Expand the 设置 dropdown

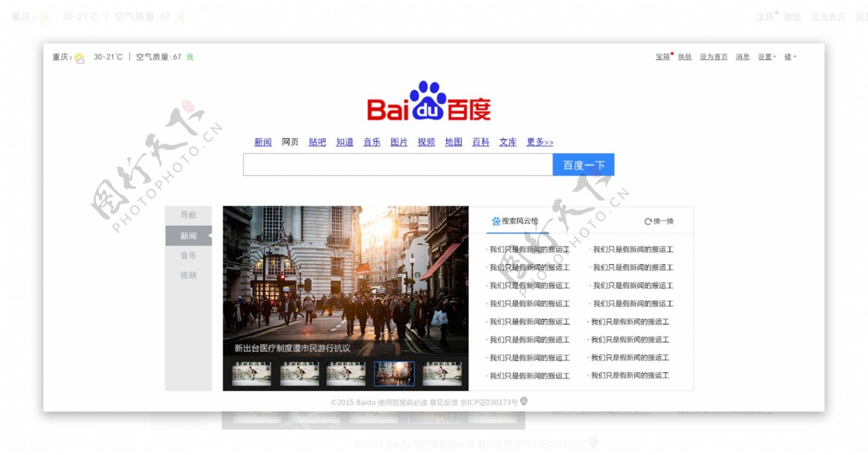tap(767, 57)
